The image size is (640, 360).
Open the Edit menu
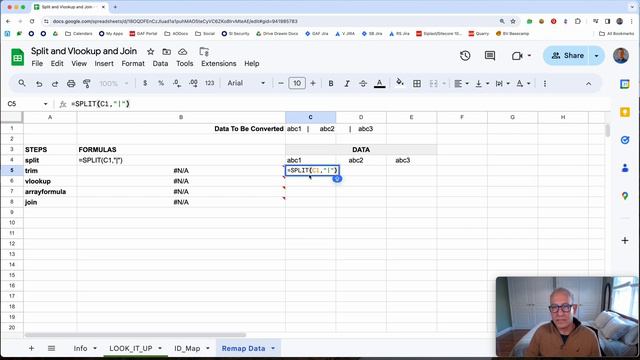(57, 63)
